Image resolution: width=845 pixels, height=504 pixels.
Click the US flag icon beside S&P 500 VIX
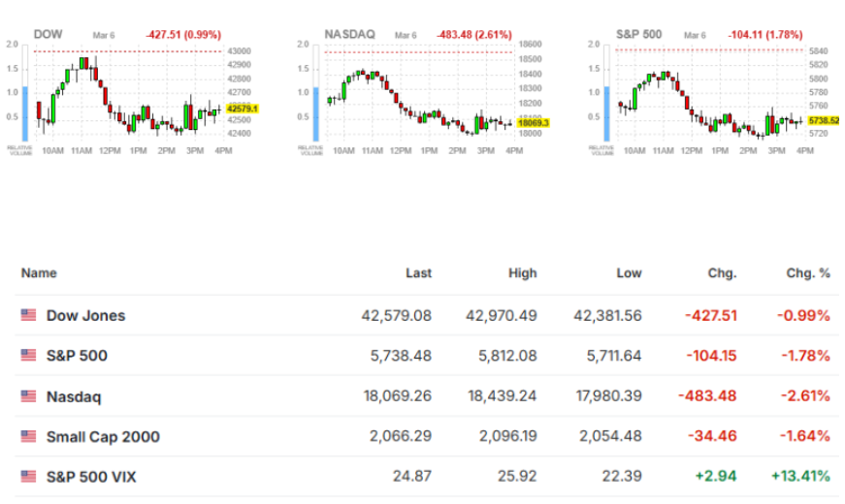(28, 477)
